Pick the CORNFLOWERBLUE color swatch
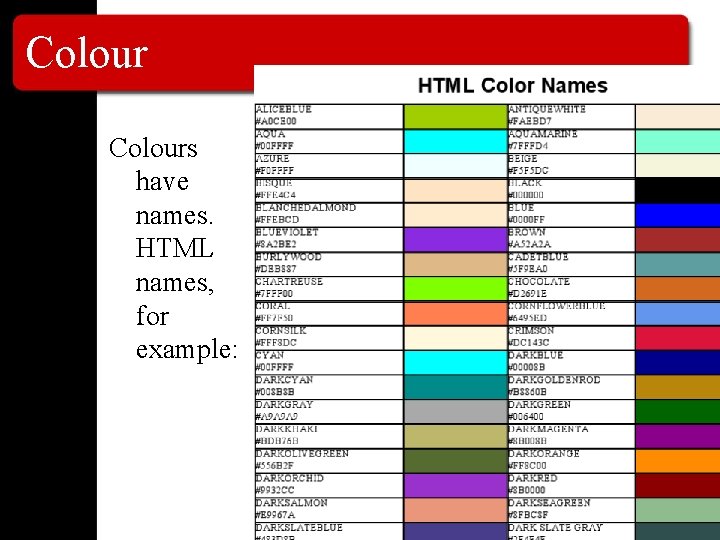The height and width of the screenshot is (540, 720). point(678,314)
